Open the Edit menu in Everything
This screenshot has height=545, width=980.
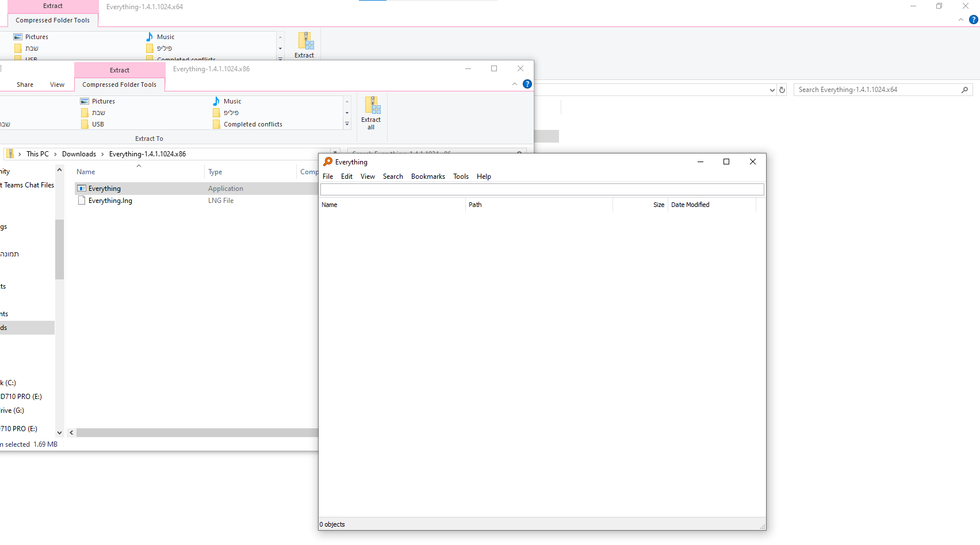coord(347,176)
